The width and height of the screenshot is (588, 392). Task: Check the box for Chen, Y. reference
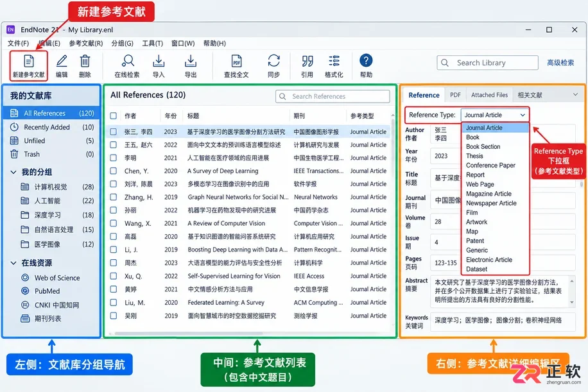113,171
